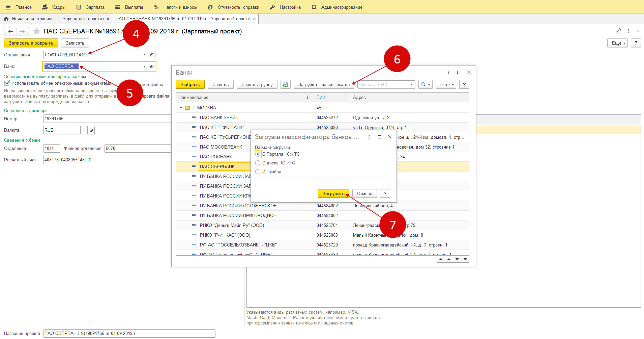Expand the Еще menu in Банки window
This screenshot has width=644, height=339.
point(445,85)
